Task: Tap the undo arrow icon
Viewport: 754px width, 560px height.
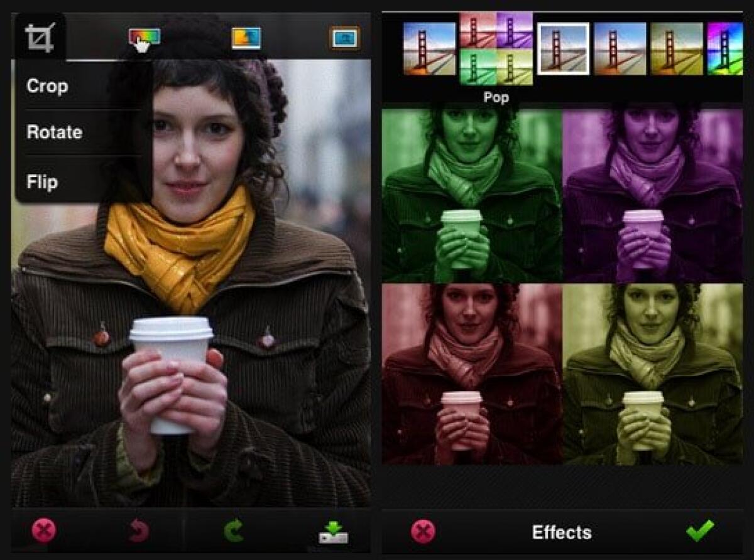Action: coord(138,531)
